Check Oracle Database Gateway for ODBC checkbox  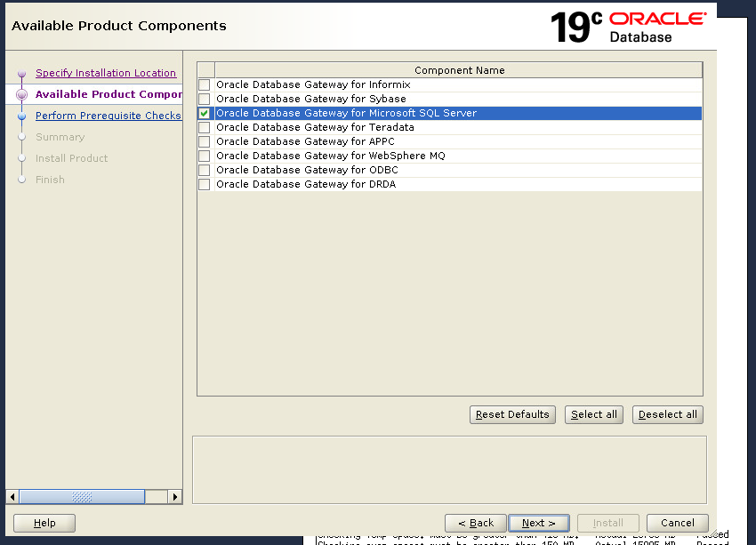[x=205, y=170]
